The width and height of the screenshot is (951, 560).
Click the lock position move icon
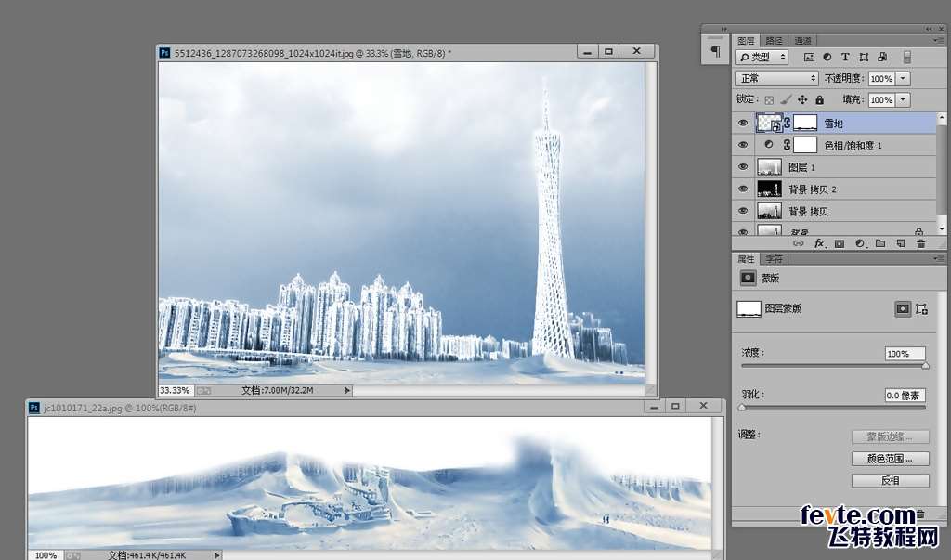[x=802, y=99]
